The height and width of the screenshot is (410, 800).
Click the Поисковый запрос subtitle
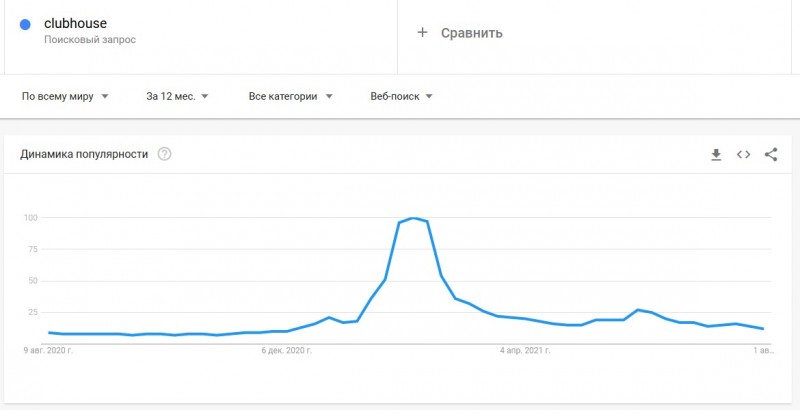pos(90,40)
